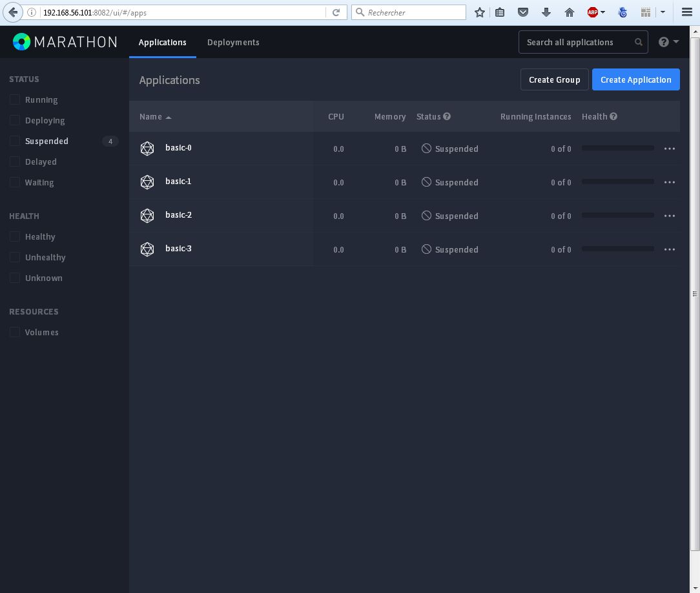This screenshot has height=593, width=700.
Task: Tick the Volumes resources checkbox
Action: 15,332
